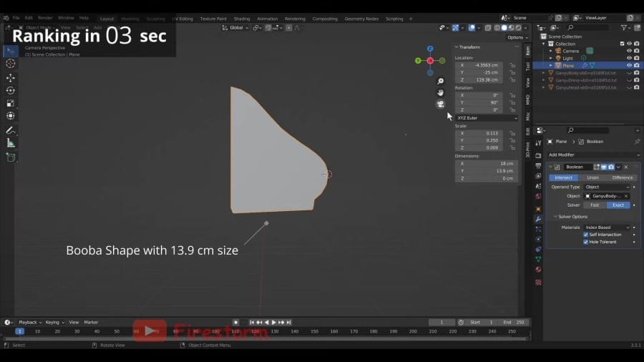Toggle Hole Tolerant checkbox
The width and height of the screenshot is (644, 362).
[x=585, y=242]
